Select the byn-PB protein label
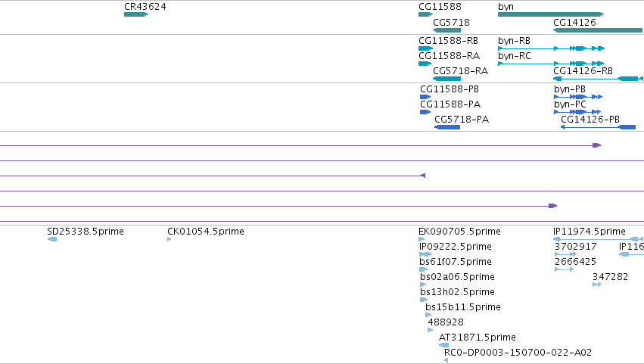644x364 pixels. coord(570,89)
